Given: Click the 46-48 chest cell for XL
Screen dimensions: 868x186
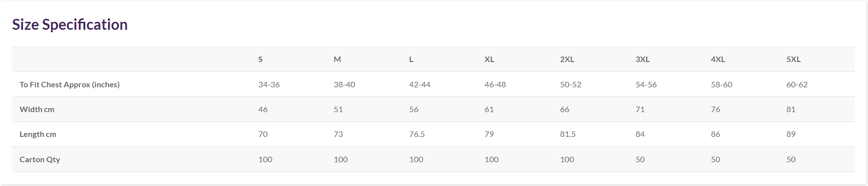Looking at the screenshot, I should click(495, 84).
